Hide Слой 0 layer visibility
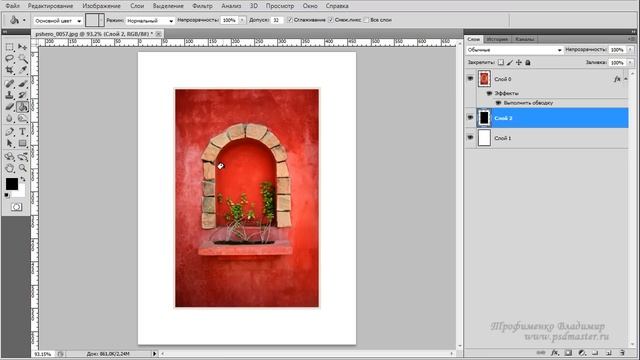Image resolution: width=640 pixels, height=360 pixels. coord(470,78)
